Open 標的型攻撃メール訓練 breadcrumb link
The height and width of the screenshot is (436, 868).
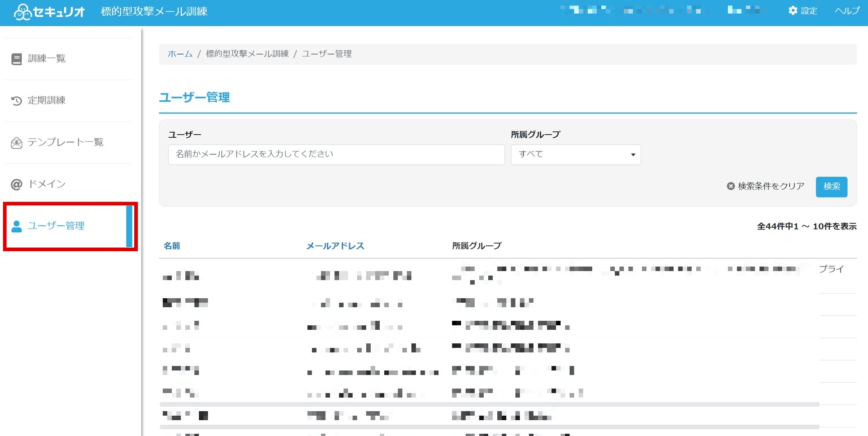click(247, 54)
